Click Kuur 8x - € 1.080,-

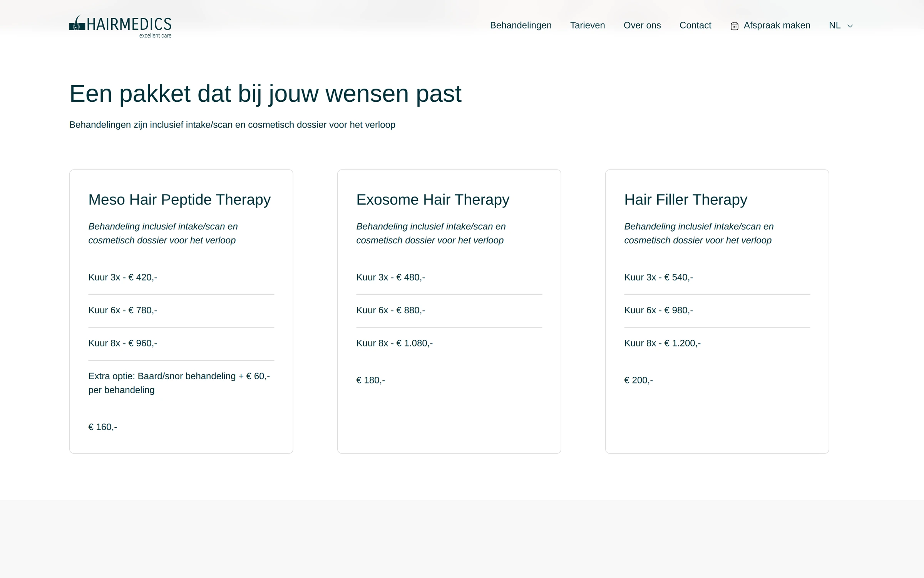coord(395,343)
